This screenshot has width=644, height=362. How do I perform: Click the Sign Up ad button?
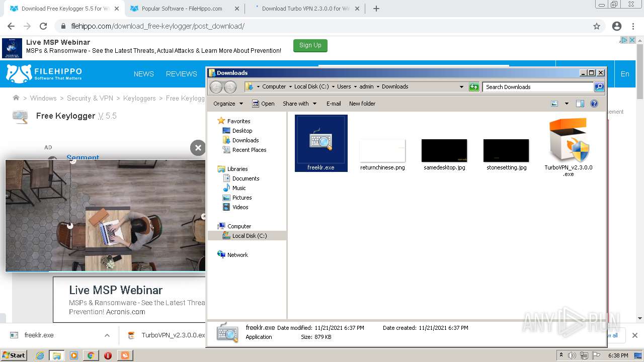click(x=310, y=45)
